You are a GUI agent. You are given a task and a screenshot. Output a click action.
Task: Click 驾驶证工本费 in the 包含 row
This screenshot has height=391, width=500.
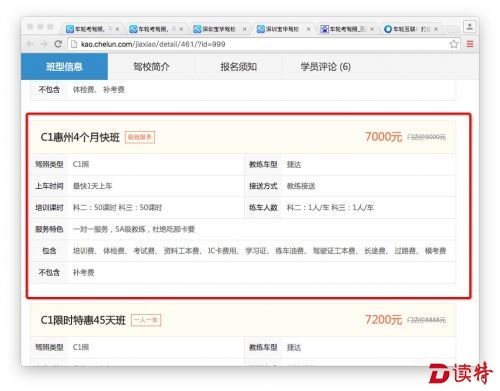point(334,251)
